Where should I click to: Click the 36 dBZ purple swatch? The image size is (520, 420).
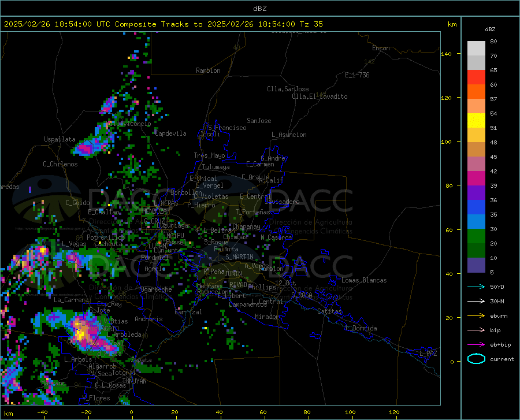point(476,192)
